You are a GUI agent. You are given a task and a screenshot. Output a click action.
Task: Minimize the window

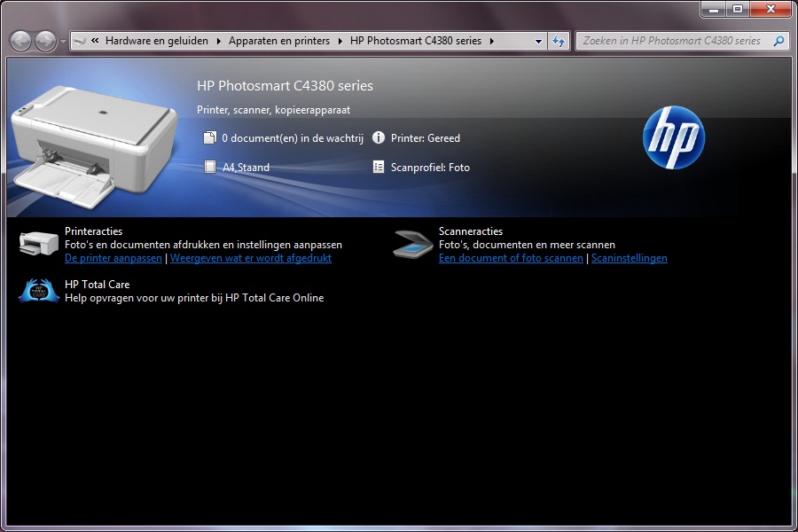pos(714,9)
